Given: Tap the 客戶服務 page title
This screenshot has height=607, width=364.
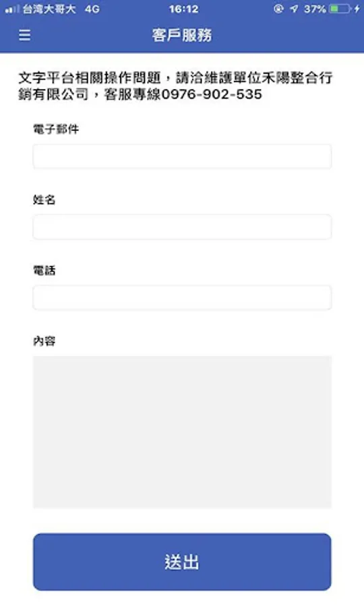Looking at the screenshot, I should pos(182,35).
